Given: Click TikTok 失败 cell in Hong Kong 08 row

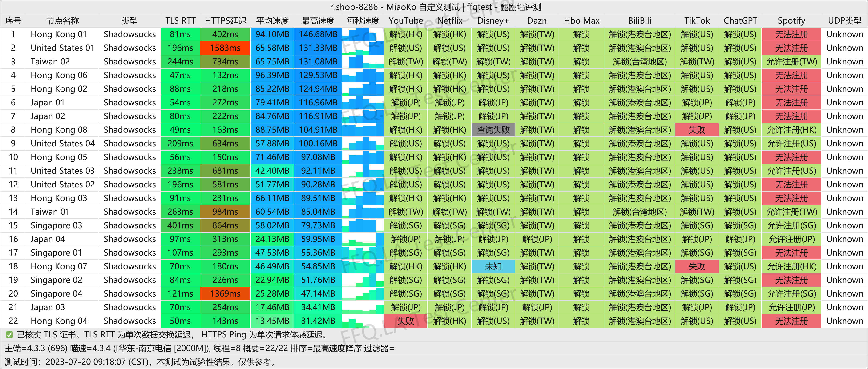Looking at the screenshot, I should pyautogui.click(x=696, y=130).
